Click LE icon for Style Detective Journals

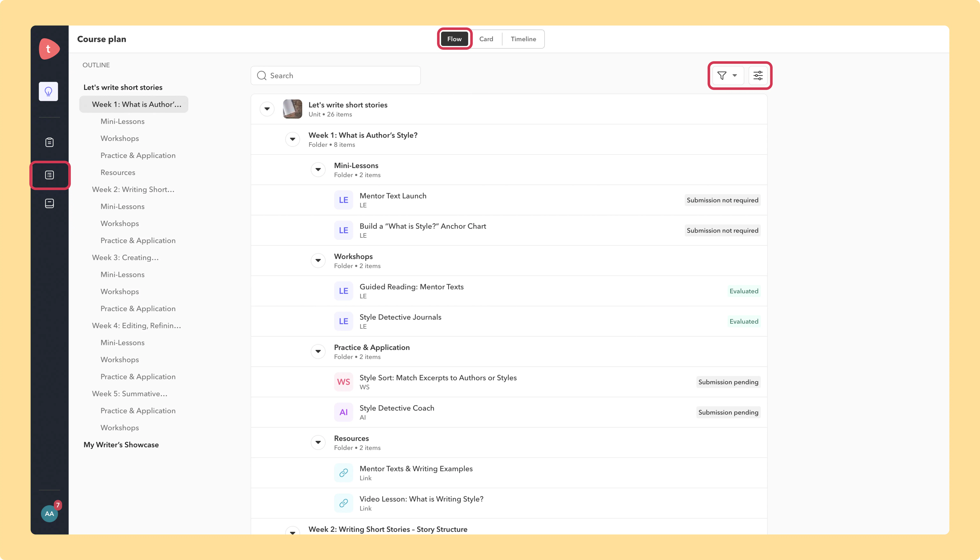[343, 321]
